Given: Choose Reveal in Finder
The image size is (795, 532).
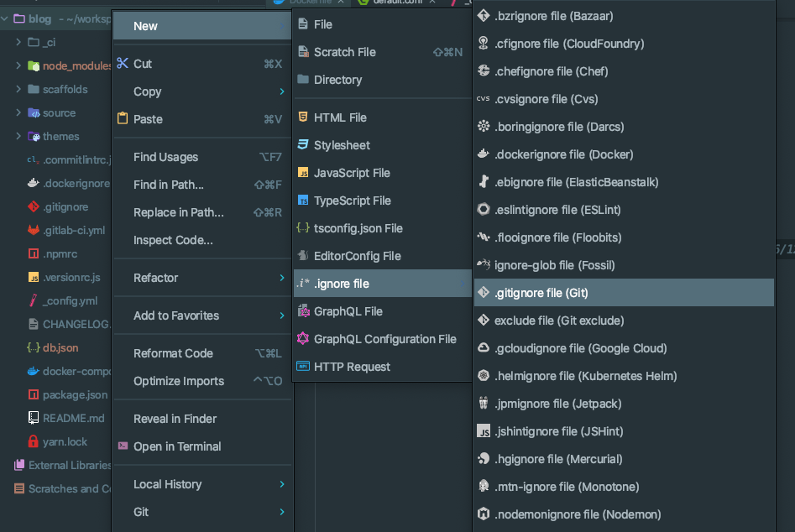Looking at the screenshot, I should tap(201, 419).
